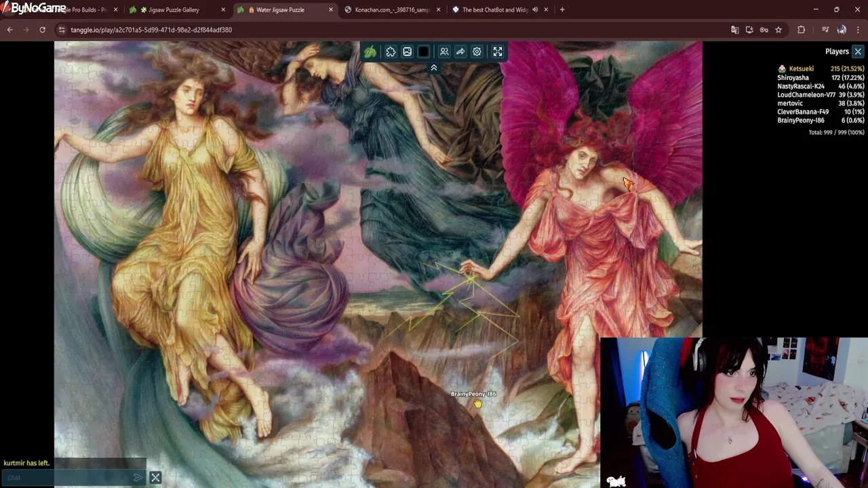The image size is (868, 488).
Task: Mute the audio on The best ChatBot tab
Action: pos(535,9)
